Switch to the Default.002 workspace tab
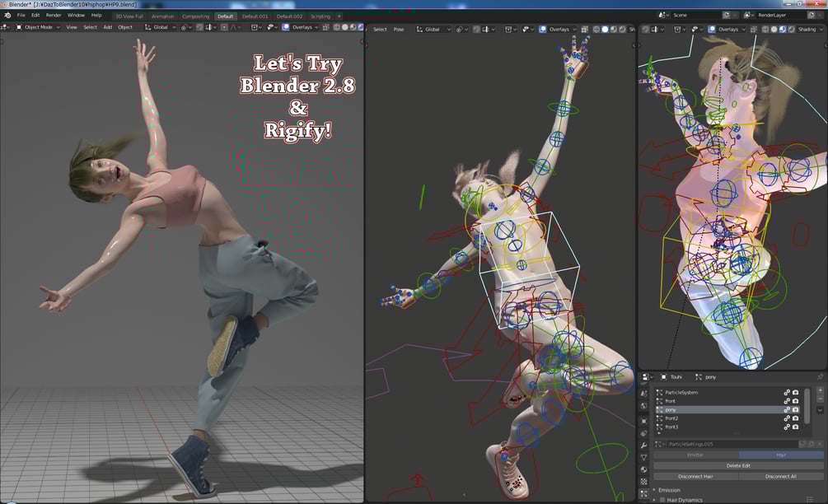The width and height of the screenshot is (828, 504). (x=289, y=16)
